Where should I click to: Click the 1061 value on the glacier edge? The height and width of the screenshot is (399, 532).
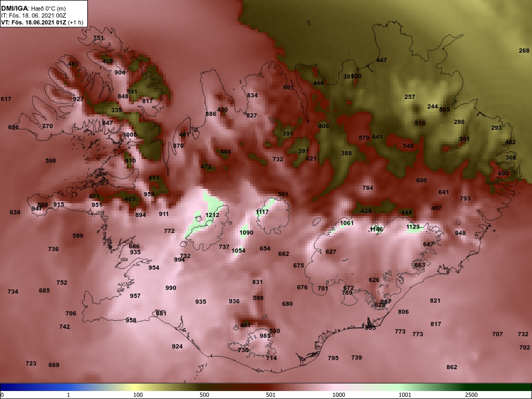point(347,223)
